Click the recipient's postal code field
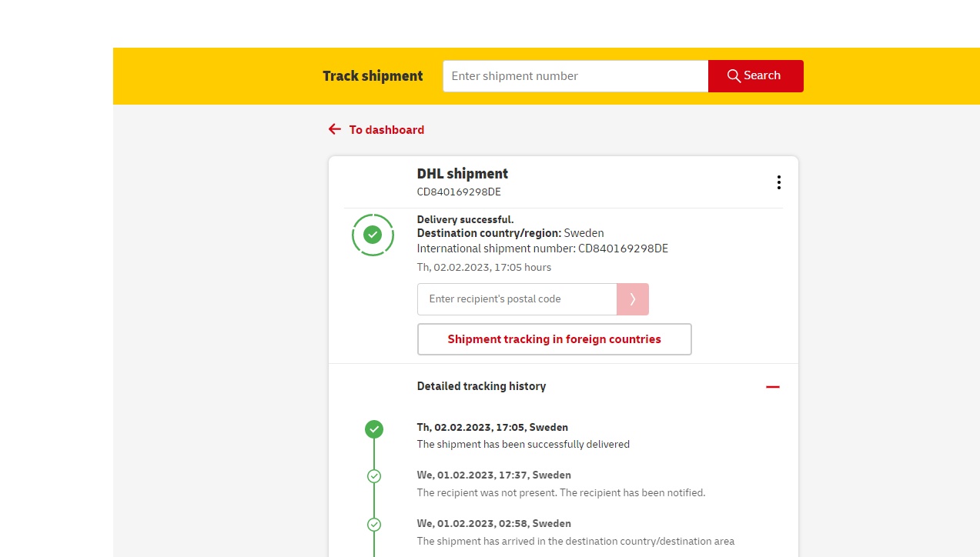This screenshot has width=980, height=557. 517,299
